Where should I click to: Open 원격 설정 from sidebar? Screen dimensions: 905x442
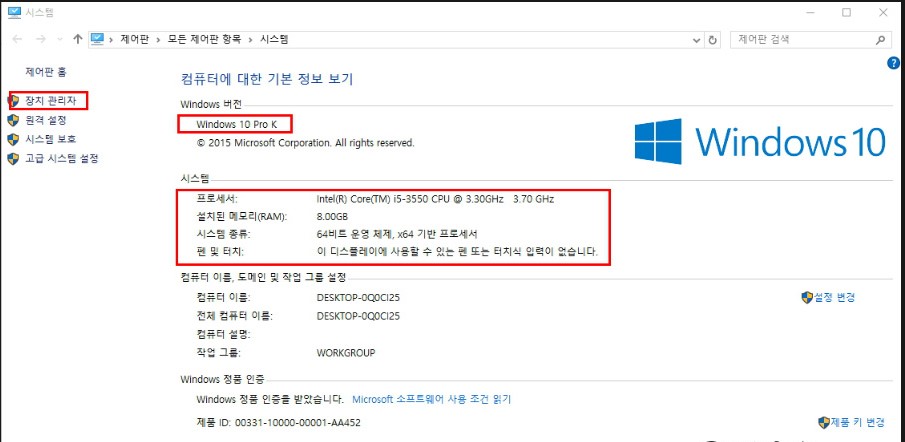click(x=46, y=120)
